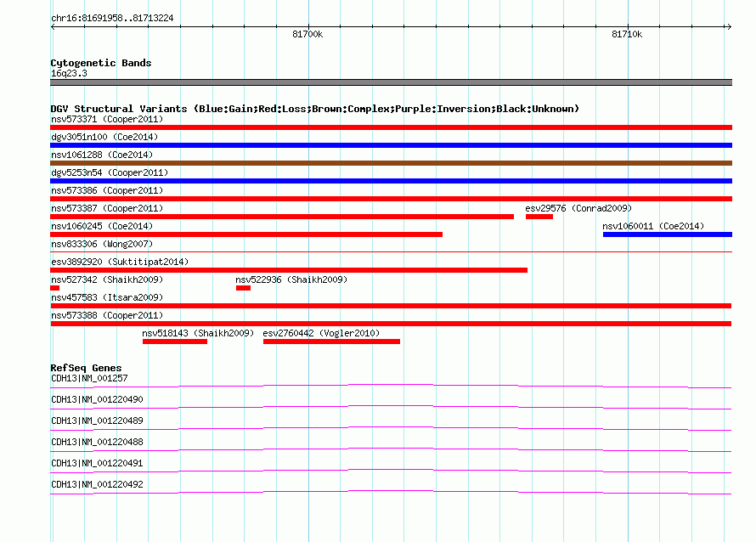This screenshot has height=542, width=756.
Task: Click the Cytogenetic Bands track heading
Action: point(101,63)
